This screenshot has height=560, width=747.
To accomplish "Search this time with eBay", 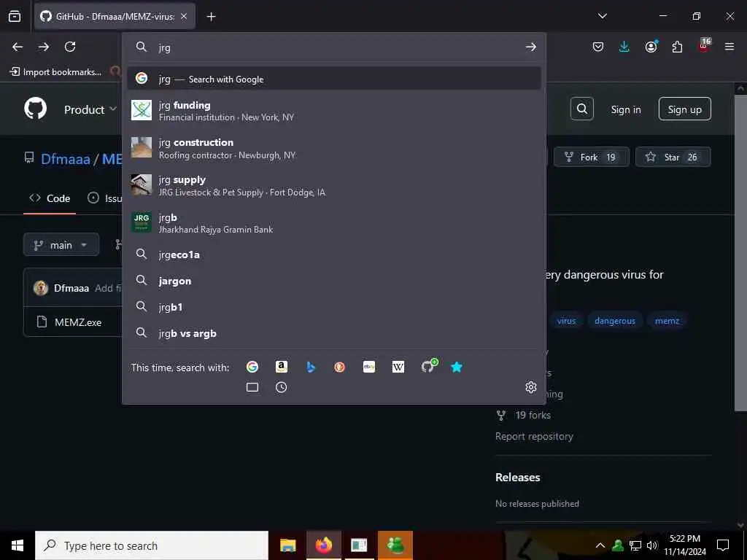I will pos(369,367).
